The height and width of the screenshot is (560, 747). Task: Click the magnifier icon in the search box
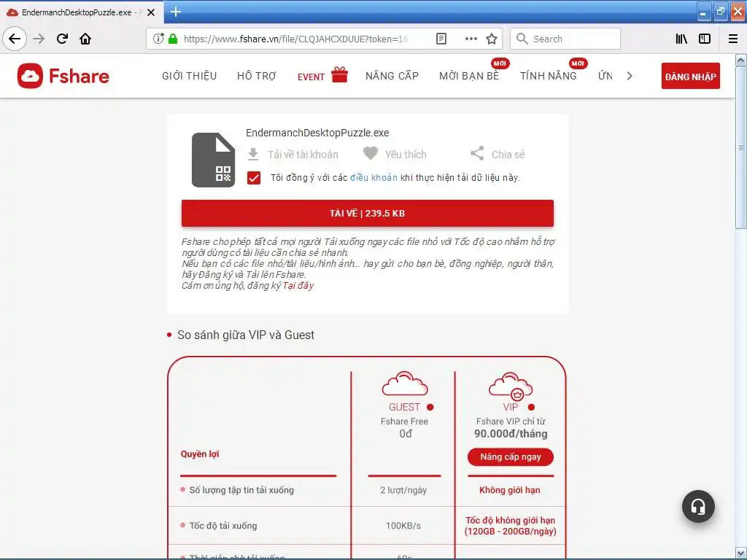(522, 39)
